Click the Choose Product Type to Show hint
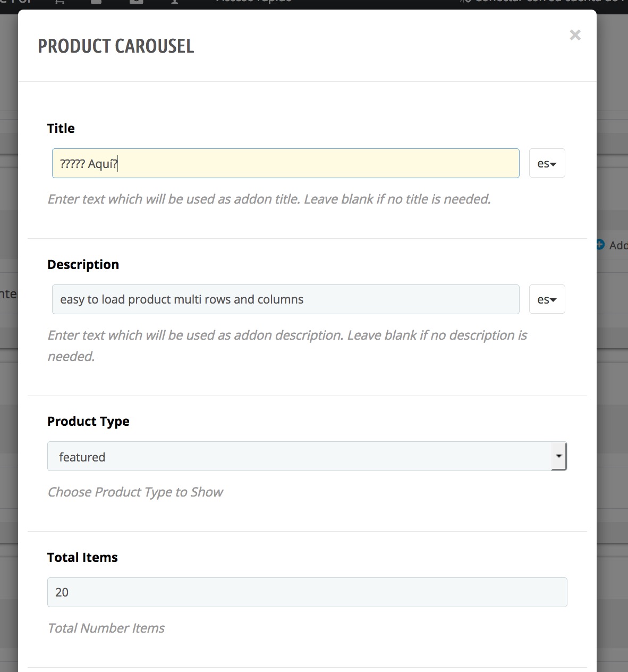 click(x=135, y=492)
